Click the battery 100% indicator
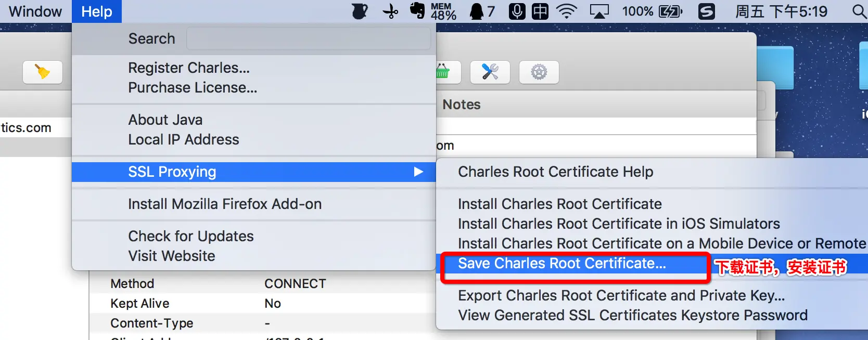The height and width of the screenshot is (340, 868). point(652,11)
